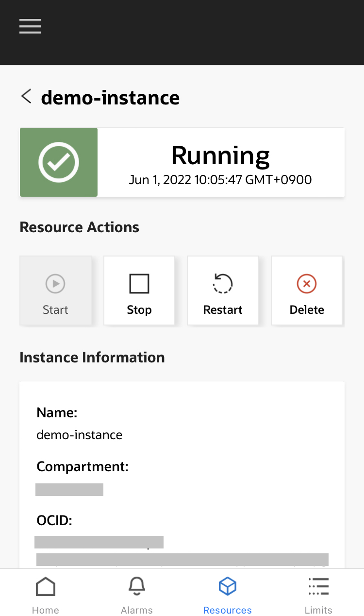The height and width of the screenshot is (616, 364).
Task: Delete the instance with red X
Action: 307,291
